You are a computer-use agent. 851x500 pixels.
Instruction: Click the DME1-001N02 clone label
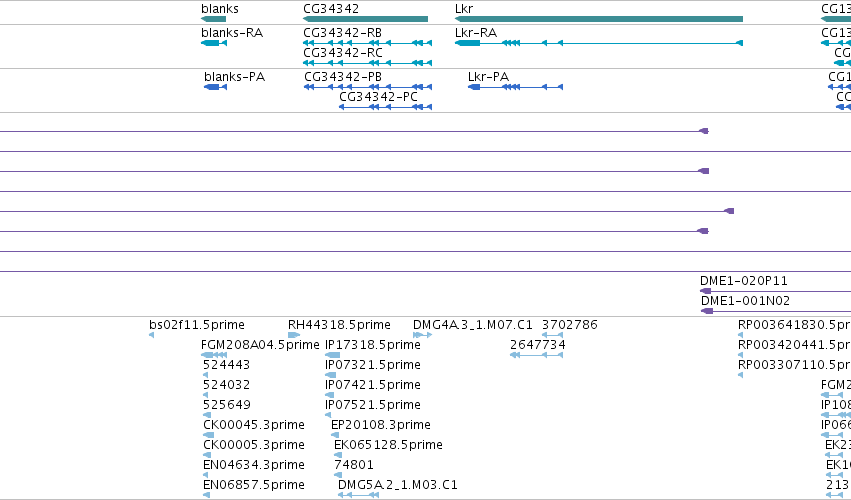tap(745, 301)
